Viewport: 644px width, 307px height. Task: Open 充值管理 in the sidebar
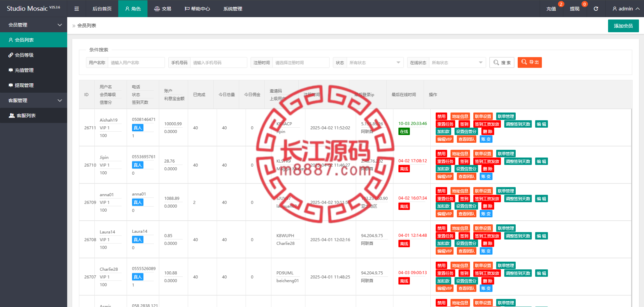34,70
